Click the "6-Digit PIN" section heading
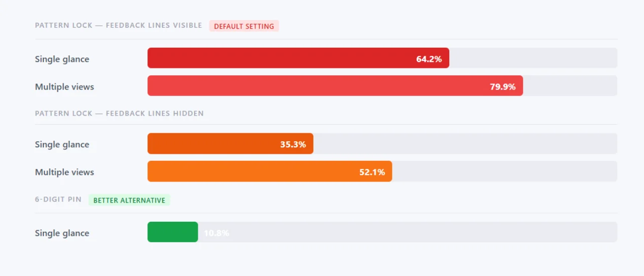644x276 pixels. coord(58,200)
